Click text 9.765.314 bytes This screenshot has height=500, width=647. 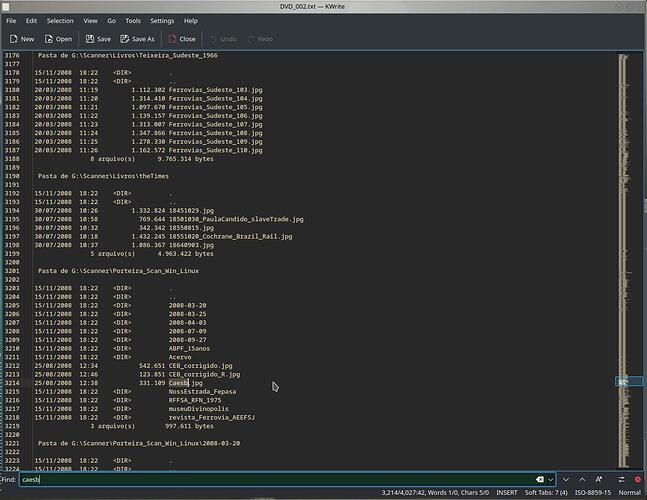point(185,159)
